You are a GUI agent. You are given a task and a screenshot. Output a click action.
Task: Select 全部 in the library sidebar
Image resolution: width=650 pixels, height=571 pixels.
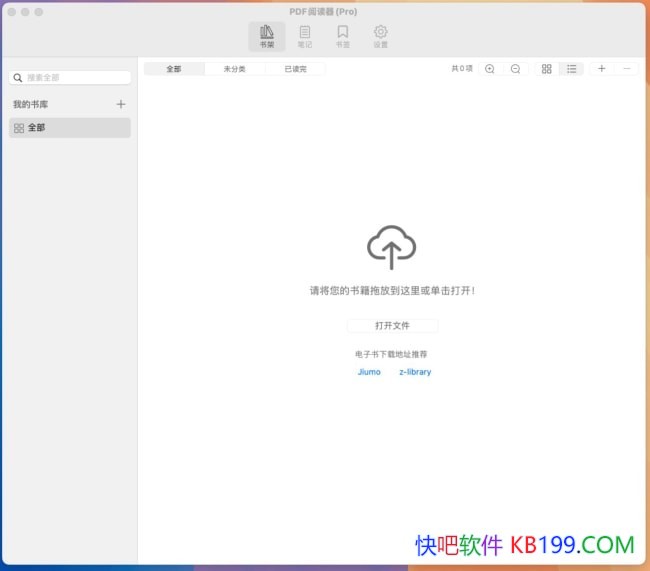(70, 128)
